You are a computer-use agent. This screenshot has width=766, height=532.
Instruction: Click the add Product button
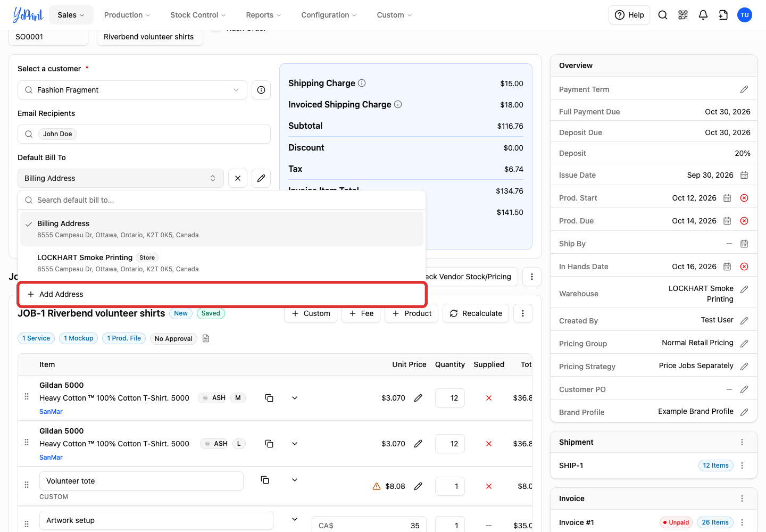[412, 313]
